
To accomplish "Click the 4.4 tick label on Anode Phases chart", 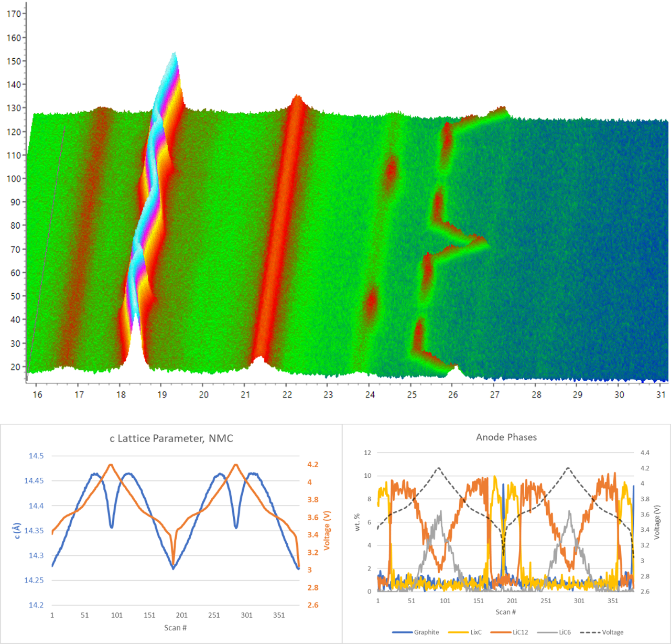I will 644,453.
